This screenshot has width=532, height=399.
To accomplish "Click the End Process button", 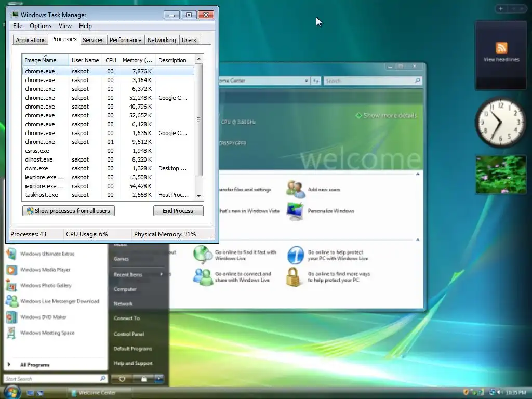I will 178,211.
